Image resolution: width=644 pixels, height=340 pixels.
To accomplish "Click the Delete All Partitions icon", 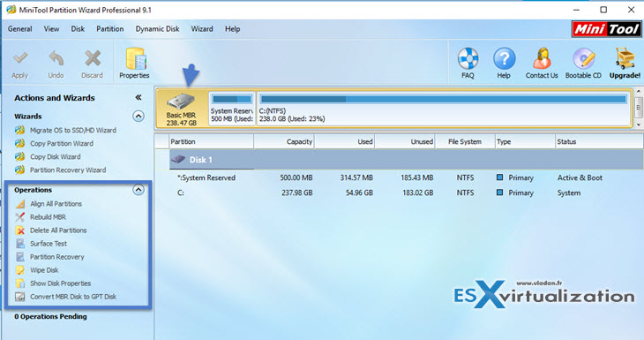I will click(x=20, y=230).
